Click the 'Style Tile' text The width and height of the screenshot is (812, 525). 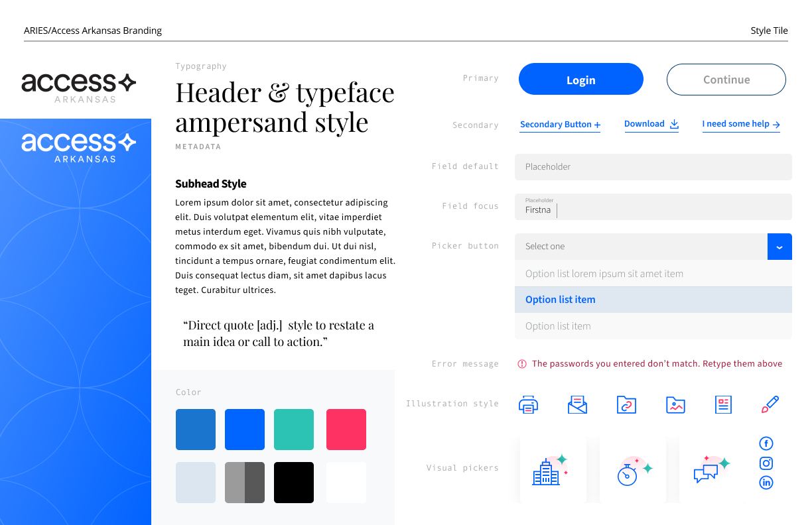tap(769, 30)
